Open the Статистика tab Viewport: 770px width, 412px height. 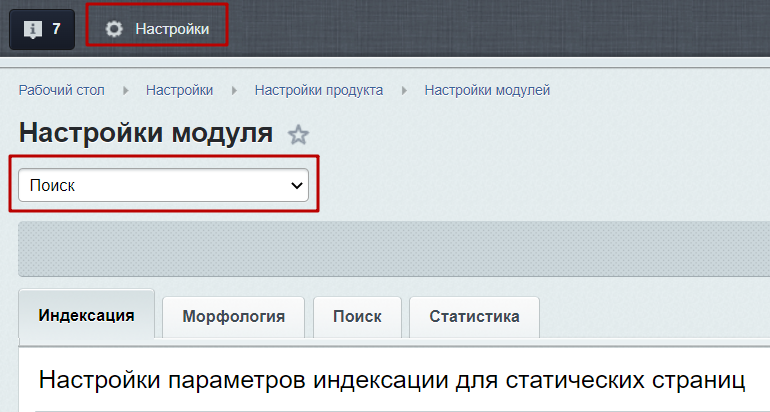coord(474,316)
